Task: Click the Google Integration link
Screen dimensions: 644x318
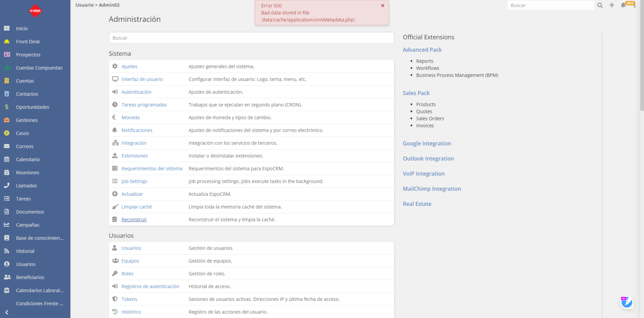Action: pyautogui.click(x=427, y=144)
